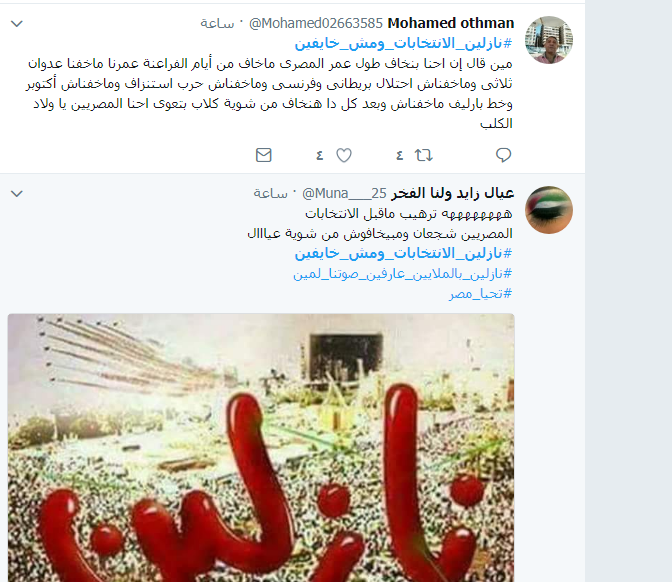Open the hashtag #نازلين_بالملايين_عارفين_صوتنا_لمين
672x582 pixels.
(402, 273)
